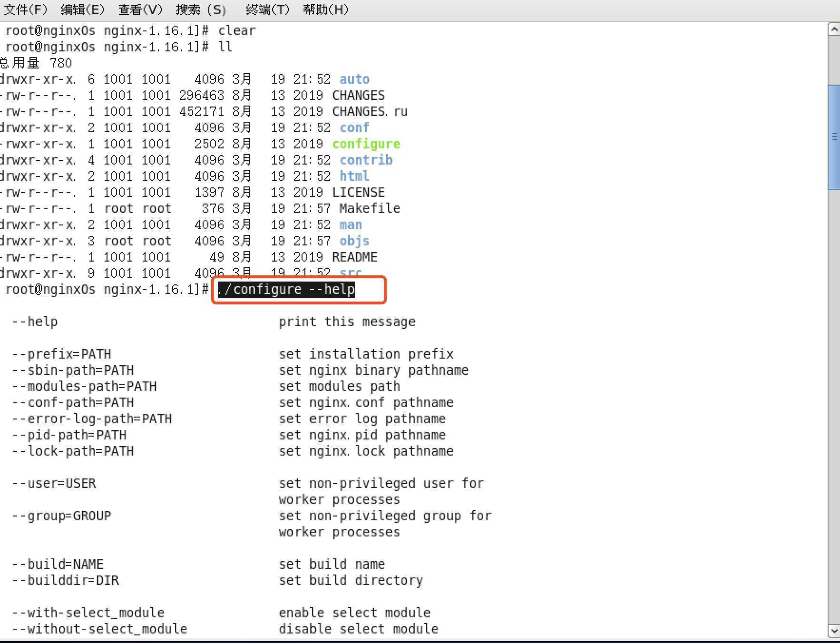Select the green 'configure' file name
This screenshot has width=840, height=643.
tap(366, 144)
